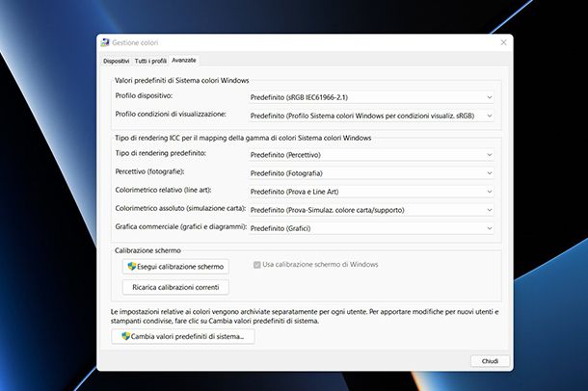Click Valori predefiniti di Sistema colori Windows heading
The height and width of the screenshot is (391, 588).
[182, 81]
